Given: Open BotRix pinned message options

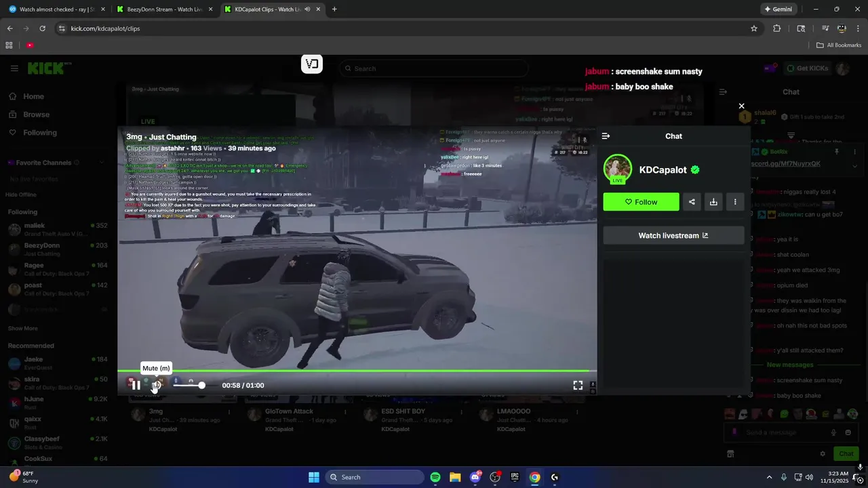Looking at the screenshot, I should 854,152.
